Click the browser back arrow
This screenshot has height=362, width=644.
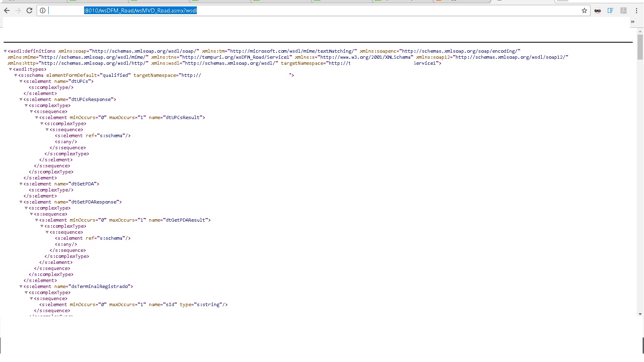tap(7, 10)
